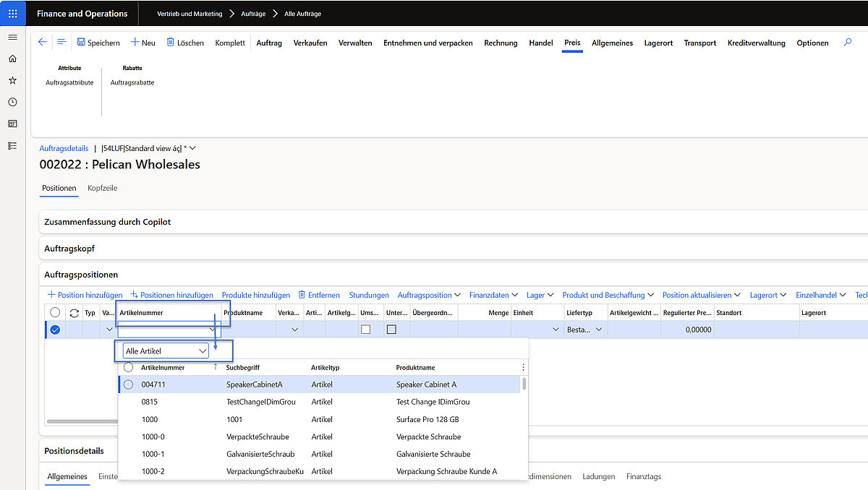Click the Home icon in left sidebar
The width and height of the screenshot is (868, 490).
click(x=12, y=59)
